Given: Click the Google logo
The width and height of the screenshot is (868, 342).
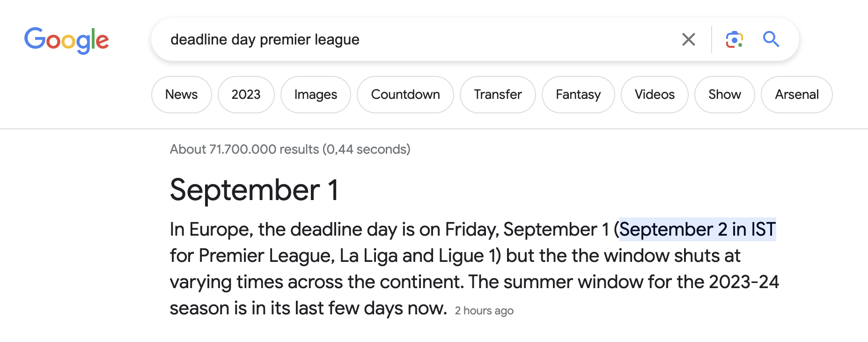Looking at the screenshot, I should tap(66, 40).
